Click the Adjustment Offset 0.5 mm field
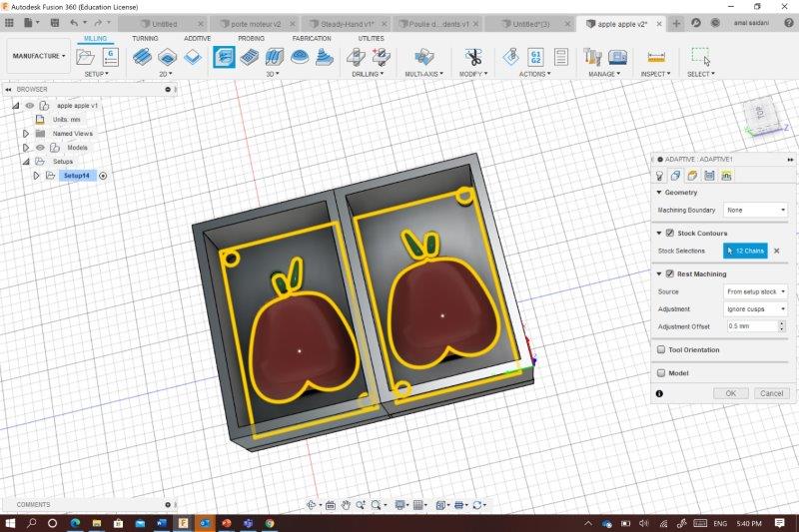Screen dimensions: 799x532 [x=752, y=326]
